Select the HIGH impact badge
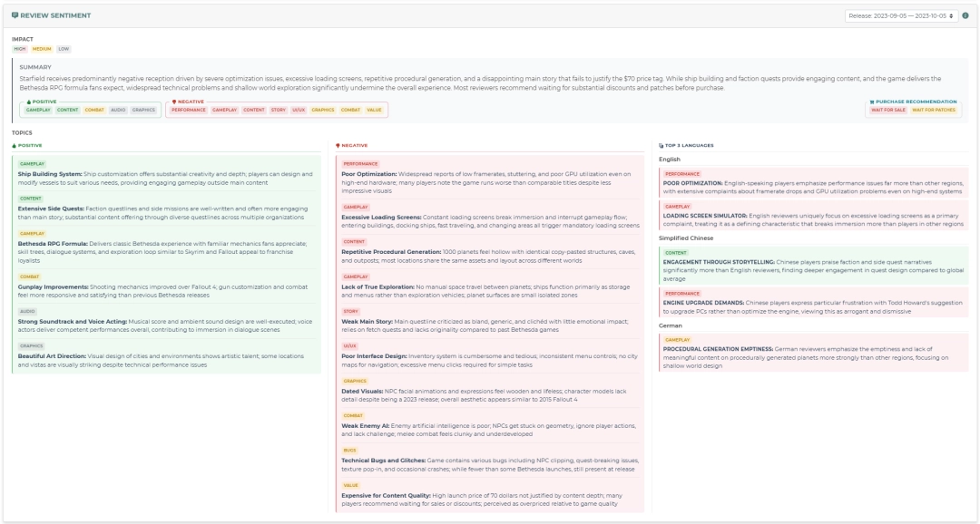The height and width of the screenshot is (524, 980). point(20,49)
